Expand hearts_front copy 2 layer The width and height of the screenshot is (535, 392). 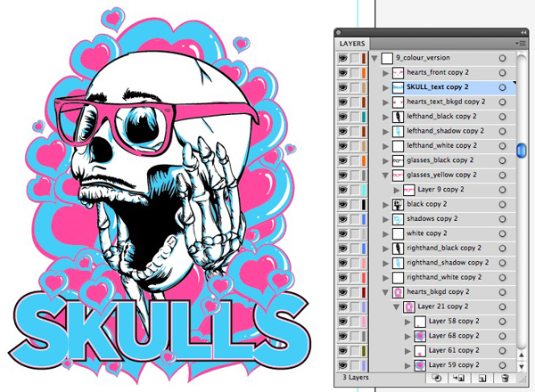[385, 73]
